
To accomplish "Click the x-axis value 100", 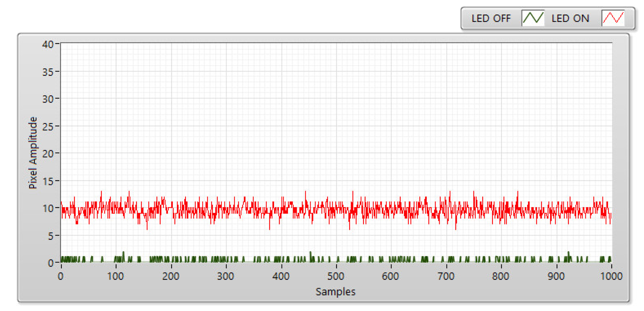I will pyautogui.click(x=115, y=276).
